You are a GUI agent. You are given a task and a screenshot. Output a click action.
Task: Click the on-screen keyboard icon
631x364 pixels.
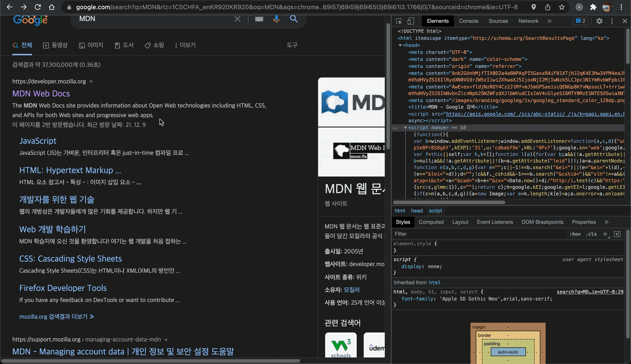[x=259, y=19]
